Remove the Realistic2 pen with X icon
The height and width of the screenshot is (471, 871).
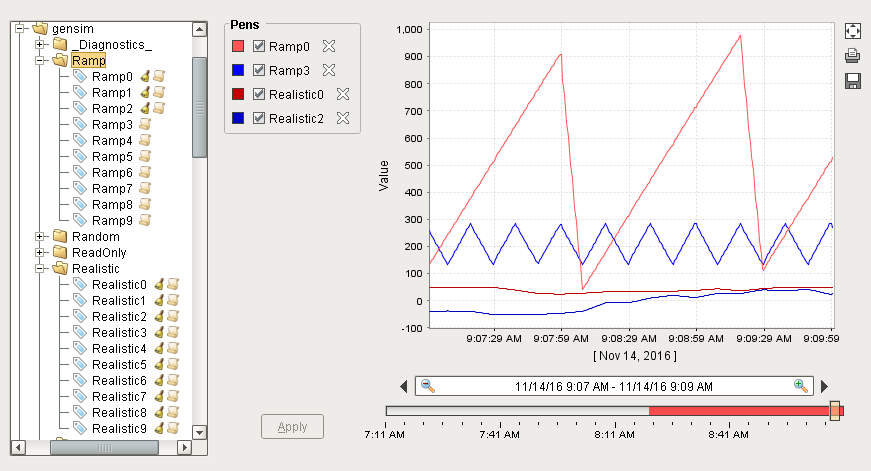pos(343,118)
